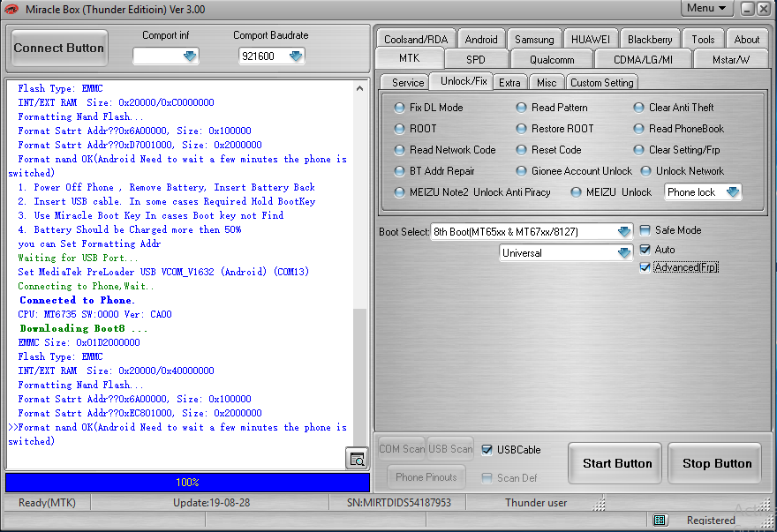Click the log scrollbar up arrow
The width and height of the screenshot is (777, 532).
(359, 88)
